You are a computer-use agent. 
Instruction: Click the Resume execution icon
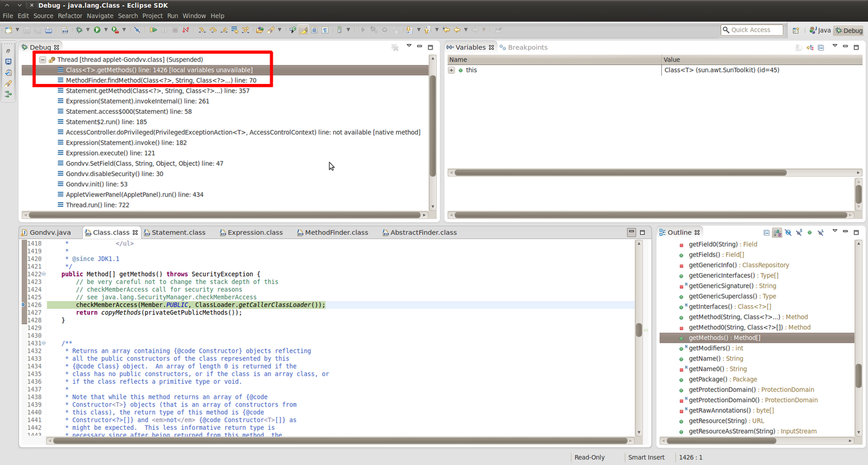[154, 30]
